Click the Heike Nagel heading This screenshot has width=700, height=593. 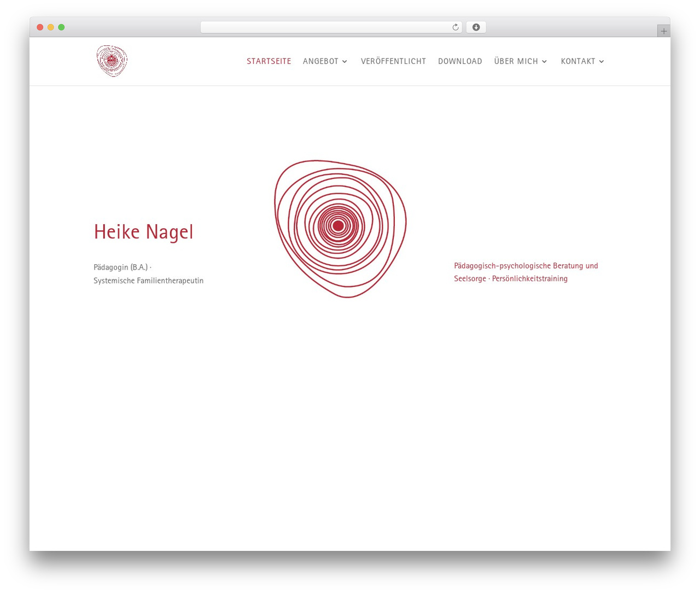coord(143,231)
